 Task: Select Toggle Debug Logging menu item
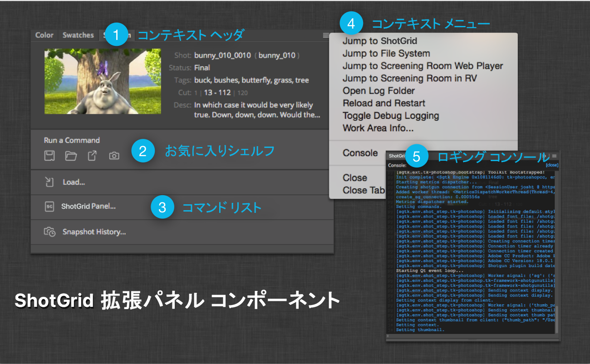click(x=391, y=116)
